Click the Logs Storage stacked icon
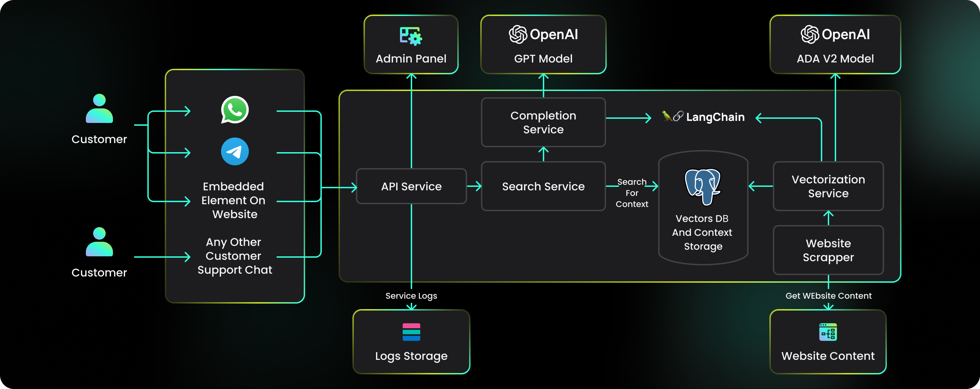The height and width of the screenshot is (389, 980). (411, 332)
